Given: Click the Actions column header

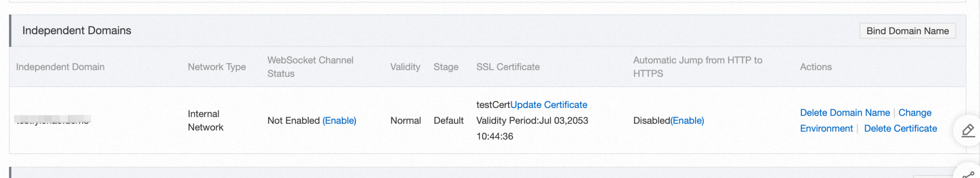Looking at the screenshot, I should click(815, 67).
